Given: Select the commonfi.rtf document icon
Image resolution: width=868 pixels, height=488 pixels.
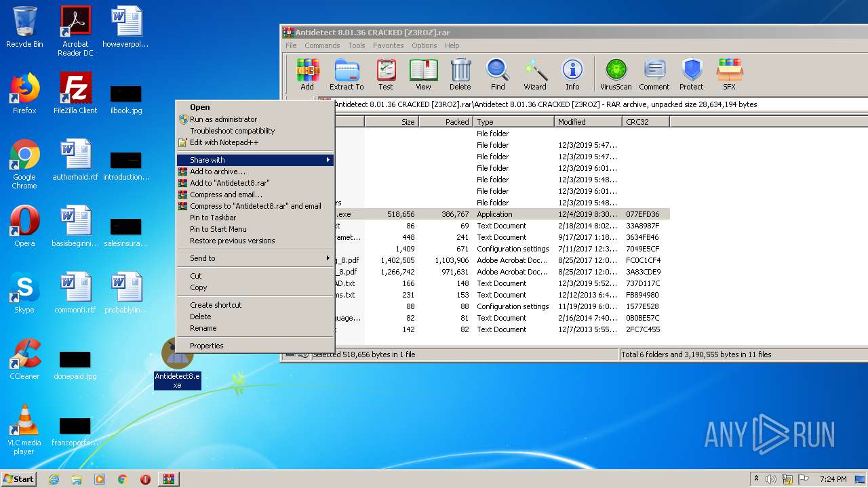Looking at the screenshot, I should pyautogui.click(x=75, y=293).
